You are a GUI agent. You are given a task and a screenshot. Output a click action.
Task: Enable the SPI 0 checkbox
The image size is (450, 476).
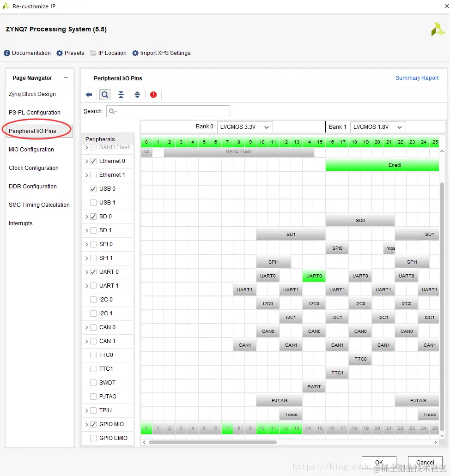pyautogui.click(x=93, y=244)
